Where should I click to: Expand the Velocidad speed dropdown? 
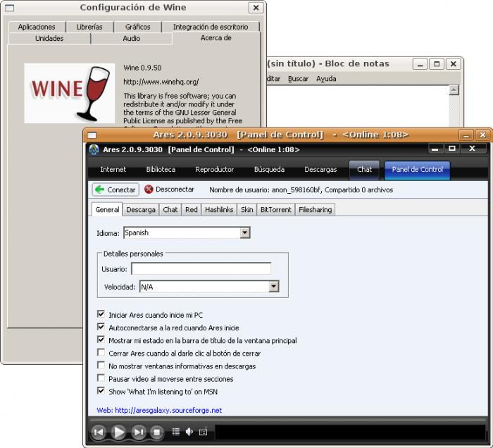273,287
